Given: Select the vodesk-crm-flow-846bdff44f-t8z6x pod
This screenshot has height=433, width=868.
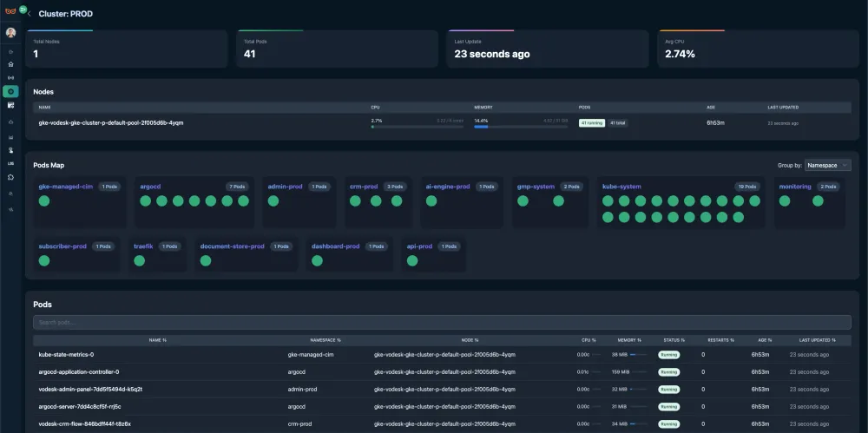Looking at the screenshot, I should 442,424.
